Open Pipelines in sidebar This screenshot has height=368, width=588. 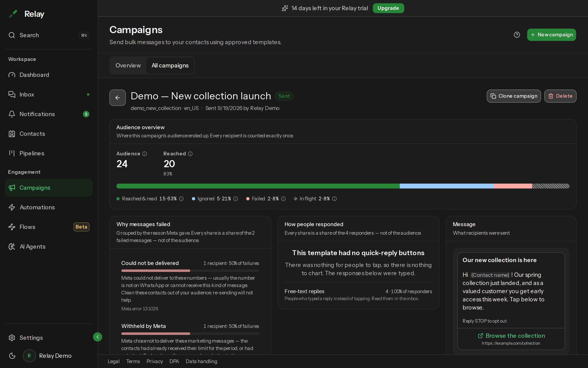pyautogui.click(x=49, y=153)
